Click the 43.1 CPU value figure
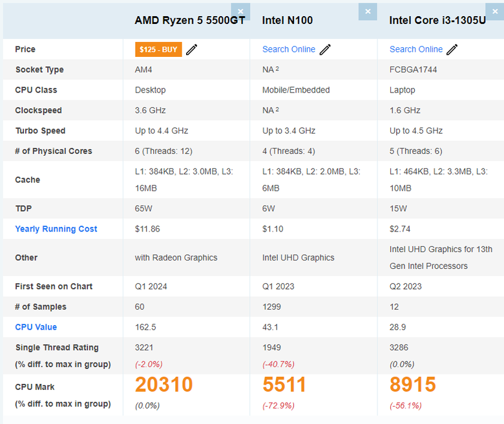 click(x=270, y=327)
